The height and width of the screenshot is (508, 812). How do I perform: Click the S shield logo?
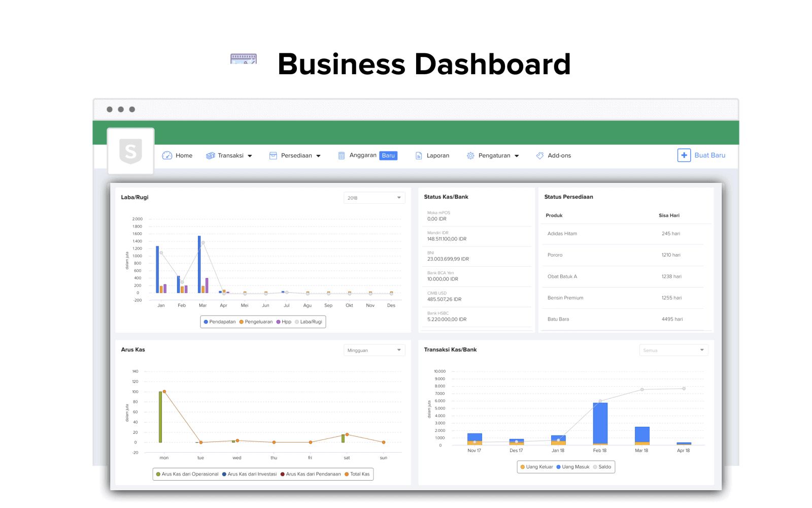tap(130, 151)
